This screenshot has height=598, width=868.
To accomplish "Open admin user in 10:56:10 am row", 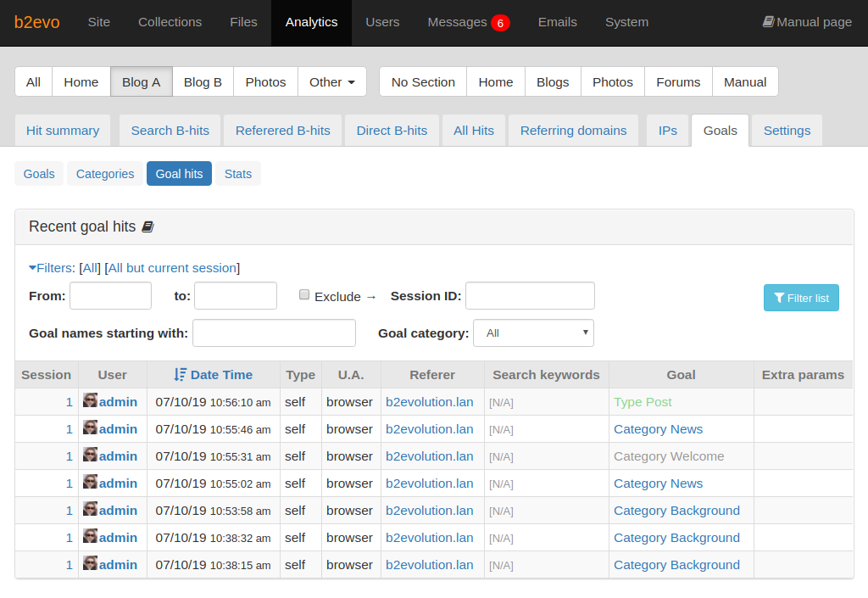I will tap(118, 402).
